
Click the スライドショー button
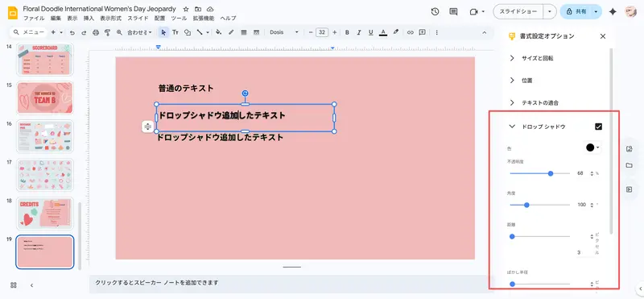coord(518,12)
